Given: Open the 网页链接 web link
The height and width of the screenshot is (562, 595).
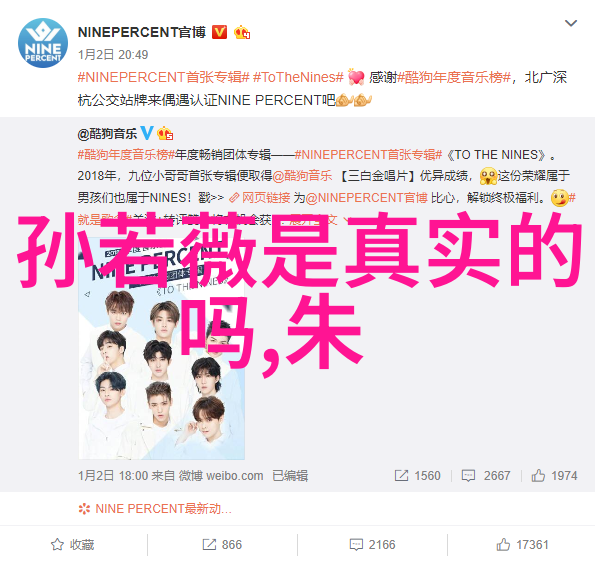Looking at the screenshot, I should coord(260,198).
